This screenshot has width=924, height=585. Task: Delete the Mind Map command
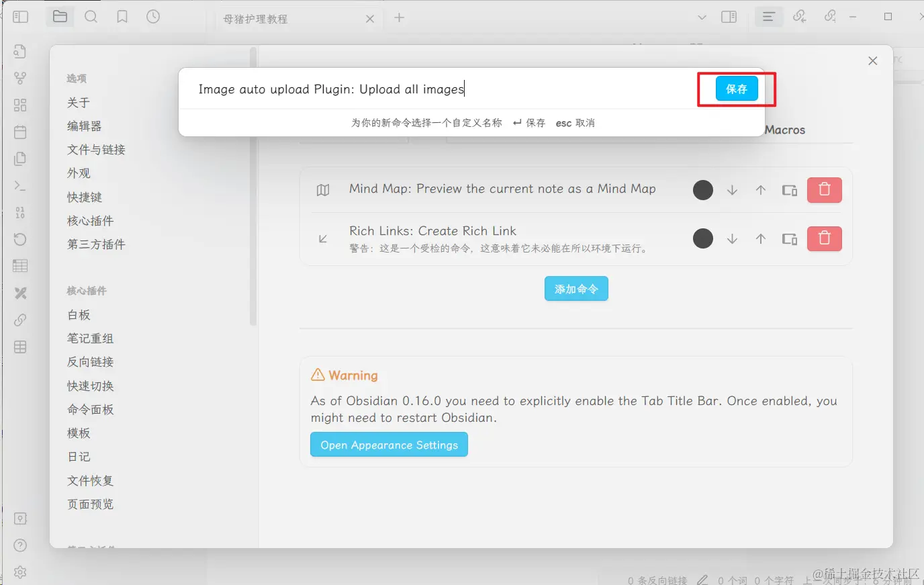pyautogui.click(x=825, y=190)
